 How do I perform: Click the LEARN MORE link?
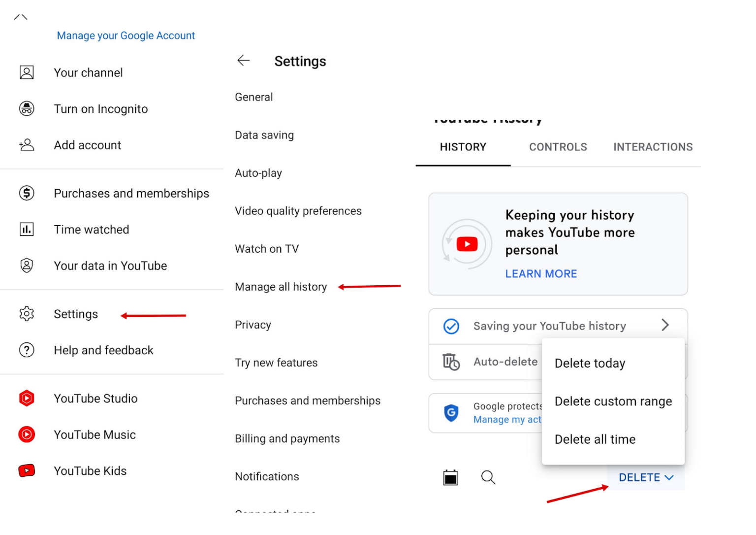[541, 273]
